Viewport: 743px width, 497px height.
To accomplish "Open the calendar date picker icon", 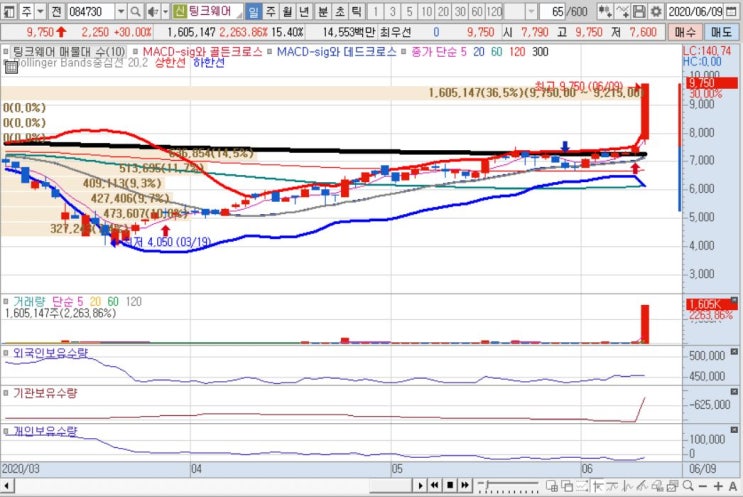I will coord(732,11).
